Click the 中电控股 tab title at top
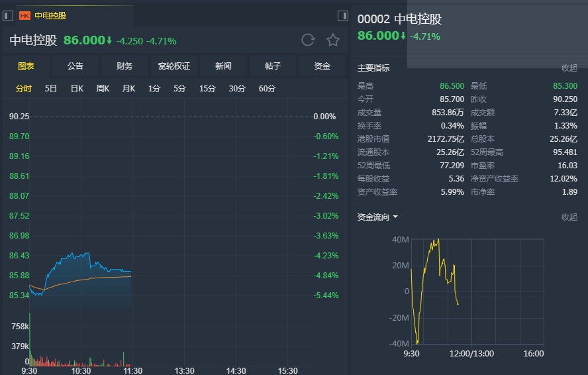The width and height of the screenshot is (588, 375). pos(50,16)
